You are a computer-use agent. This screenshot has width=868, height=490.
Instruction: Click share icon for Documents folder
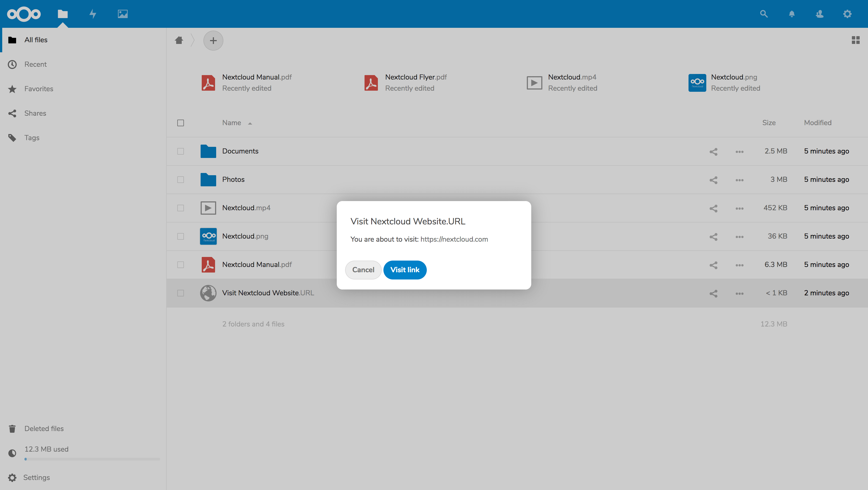[x=713, y=151]
